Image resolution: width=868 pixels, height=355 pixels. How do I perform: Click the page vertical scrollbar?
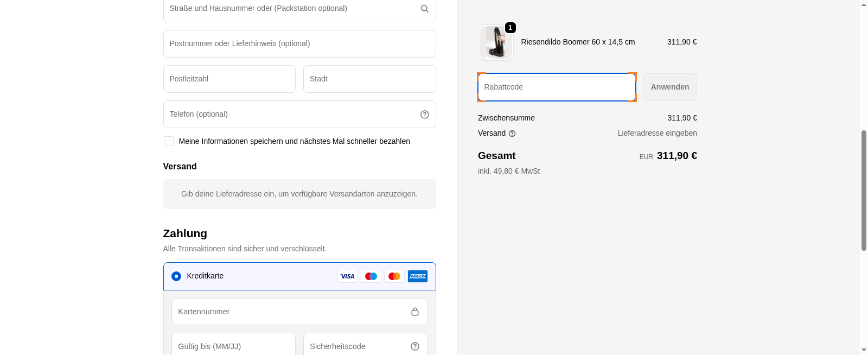pyautogui.click(x=864, y=190)
